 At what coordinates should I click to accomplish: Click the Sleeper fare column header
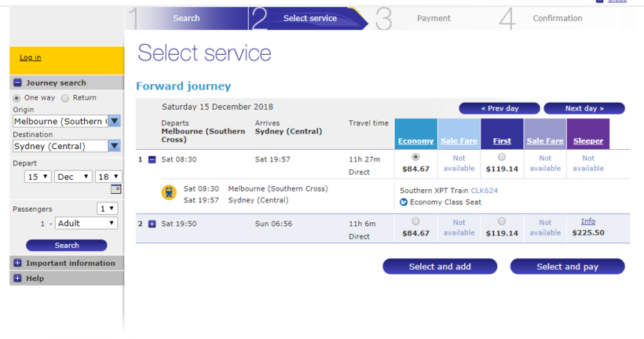587,141
